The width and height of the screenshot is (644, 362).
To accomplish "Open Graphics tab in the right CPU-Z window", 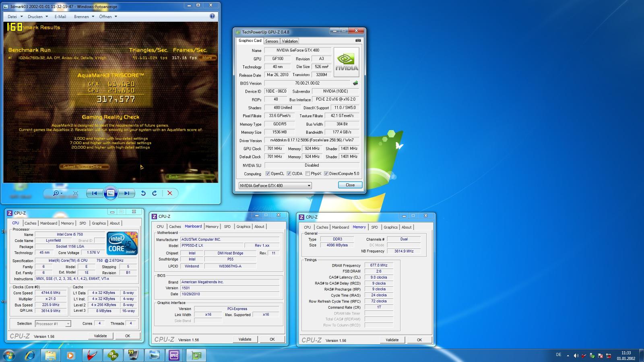I will 390,227.
